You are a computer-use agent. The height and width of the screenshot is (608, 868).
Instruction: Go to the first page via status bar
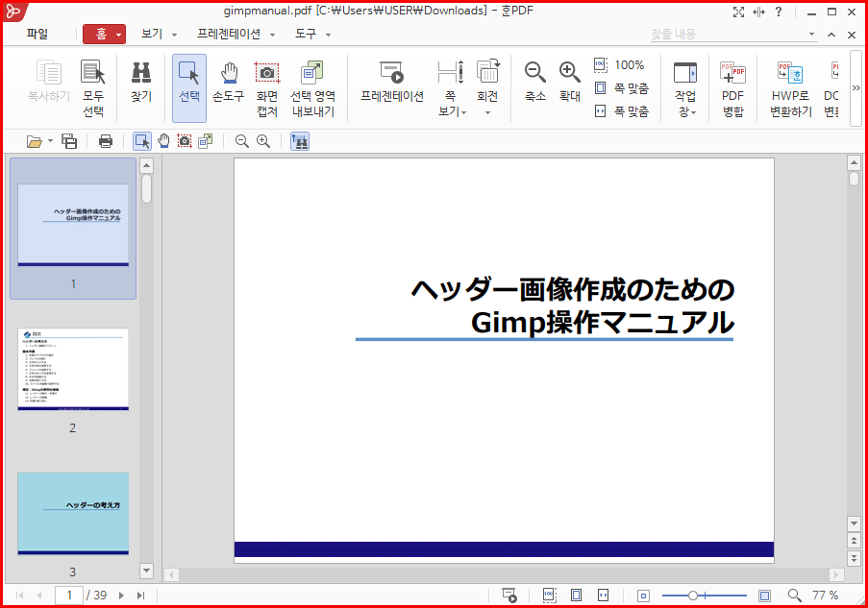click(20, 596)
